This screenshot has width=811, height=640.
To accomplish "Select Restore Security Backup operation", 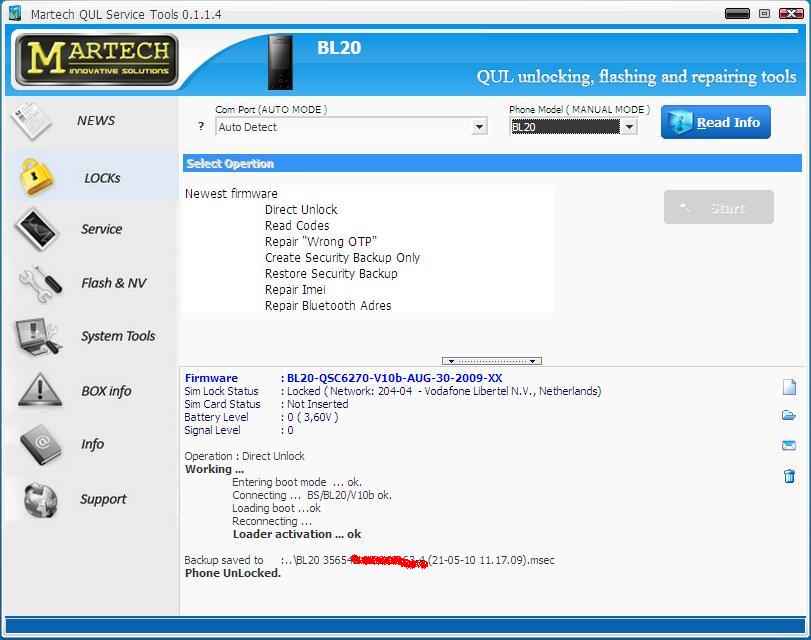I will [331, 274].
